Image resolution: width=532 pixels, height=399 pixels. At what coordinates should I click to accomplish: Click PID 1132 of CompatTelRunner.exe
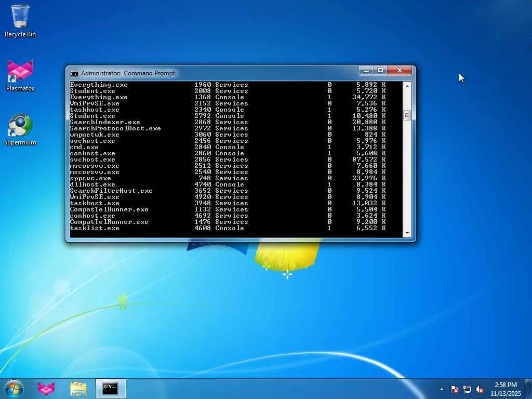tap(203, 209)
